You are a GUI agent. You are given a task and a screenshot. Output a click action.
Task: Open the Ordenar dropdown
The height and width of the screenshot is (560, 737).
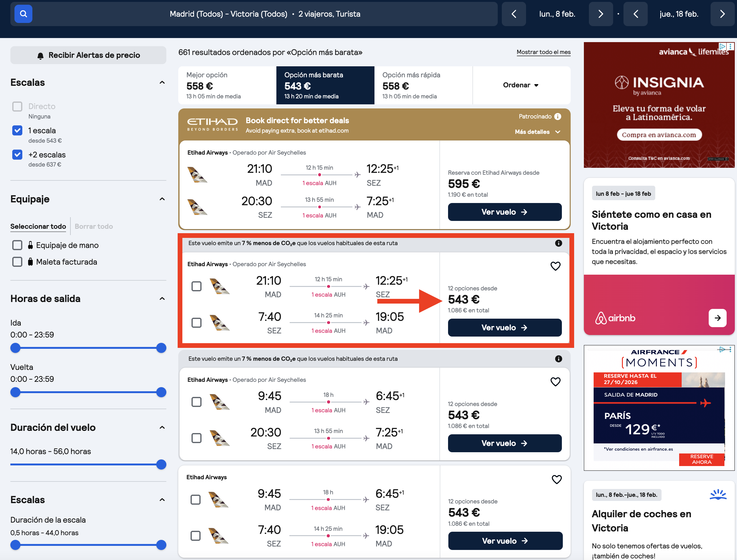click(521, 85)
